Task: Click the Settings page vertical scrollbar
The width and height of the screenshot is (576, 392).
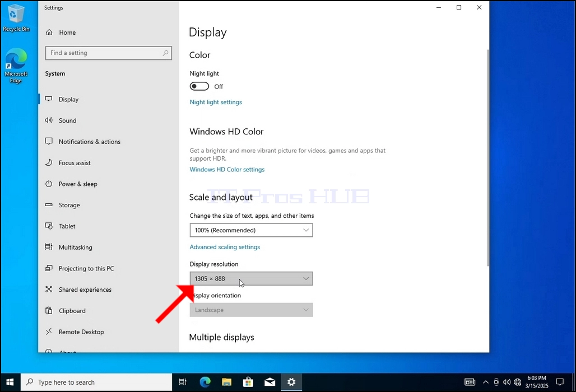Action: (x=488, y=158)
